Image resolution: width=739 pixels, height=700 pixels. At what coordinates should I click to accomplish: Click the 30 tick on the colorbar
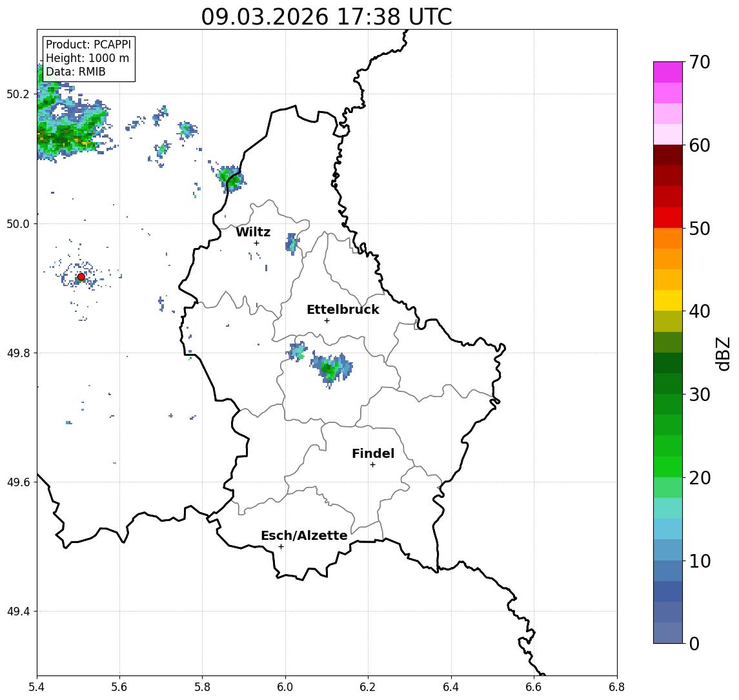(x=699, y=395)
